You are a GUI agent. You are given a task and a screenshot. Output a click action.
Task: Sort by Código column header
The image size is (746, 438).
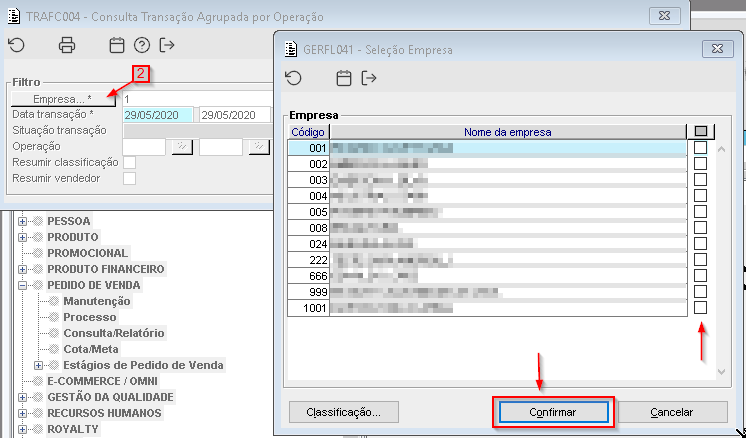click(308, 132)
